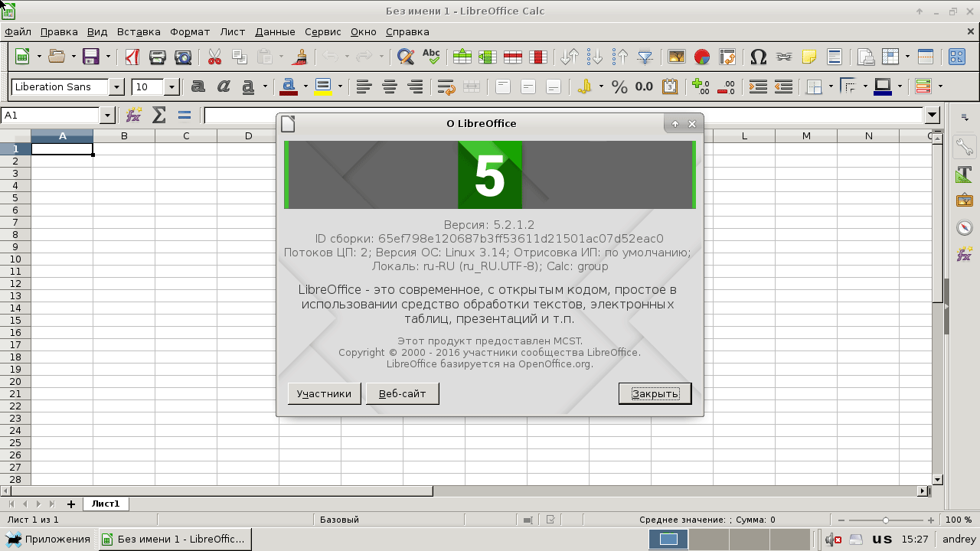
Task: Apply the dark red font color
Action: tap(289, 86)
